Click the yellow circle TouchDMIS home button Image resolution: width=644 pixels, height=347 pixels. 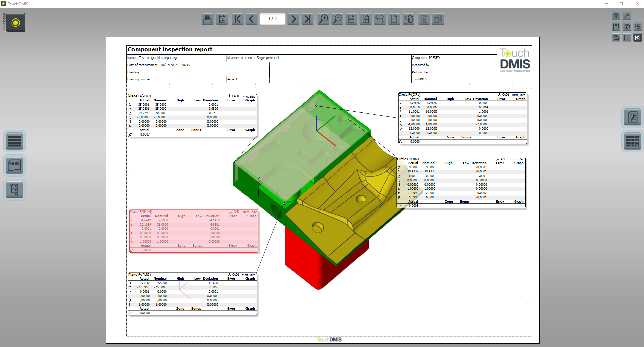[x=16, y=23]
